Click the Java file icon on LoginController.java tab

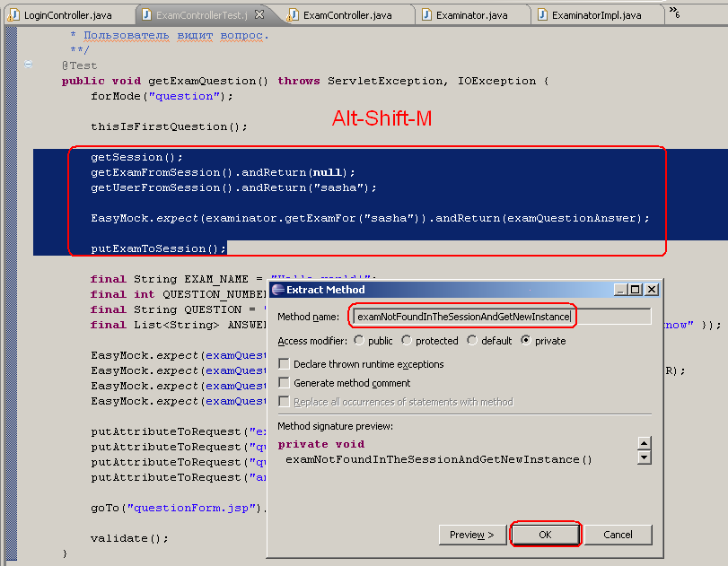click(13, 14)
